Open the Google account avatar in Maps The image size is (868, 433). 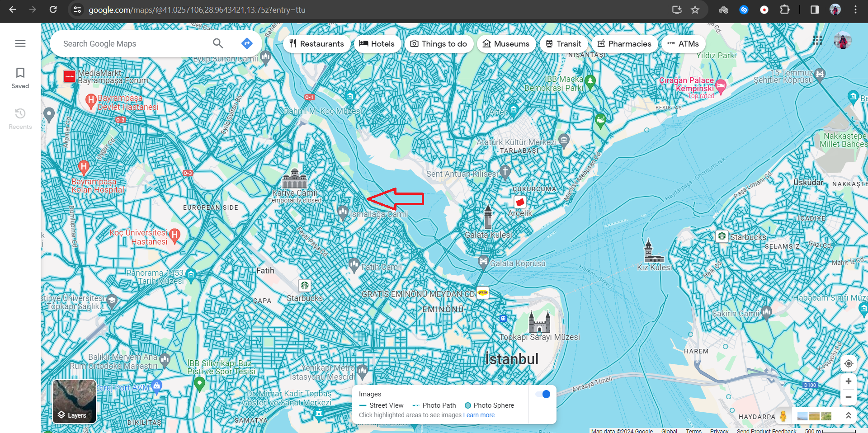coord(843,41)
